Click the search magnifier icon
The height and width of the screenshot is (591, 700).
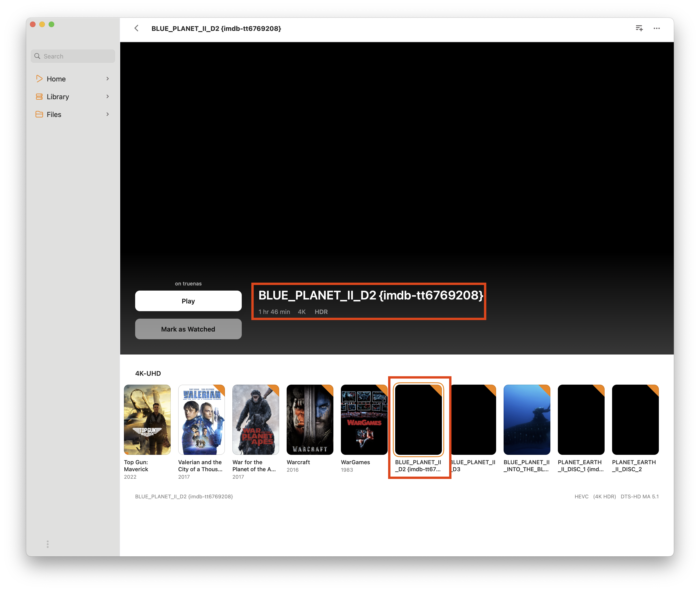37,56
